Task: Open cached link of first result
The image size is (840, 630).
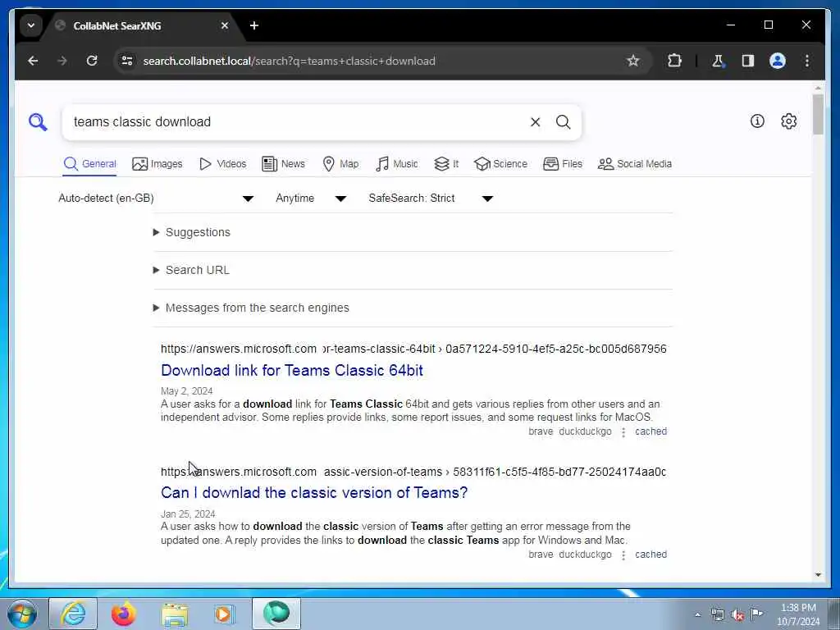Action: pyautogui.click(x=651, y=431)
